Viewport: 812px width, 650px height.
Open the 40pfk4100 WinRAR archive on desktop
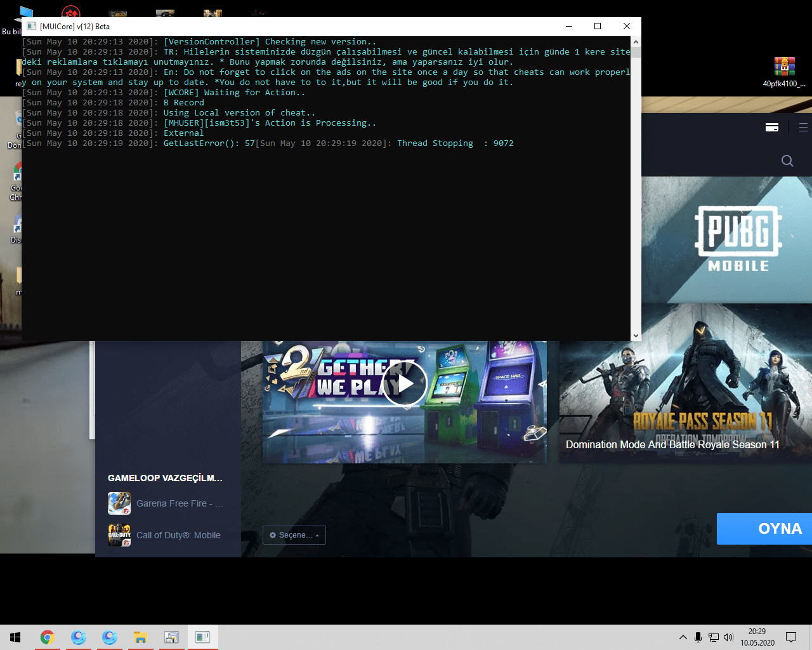click(x=784, y=72)
